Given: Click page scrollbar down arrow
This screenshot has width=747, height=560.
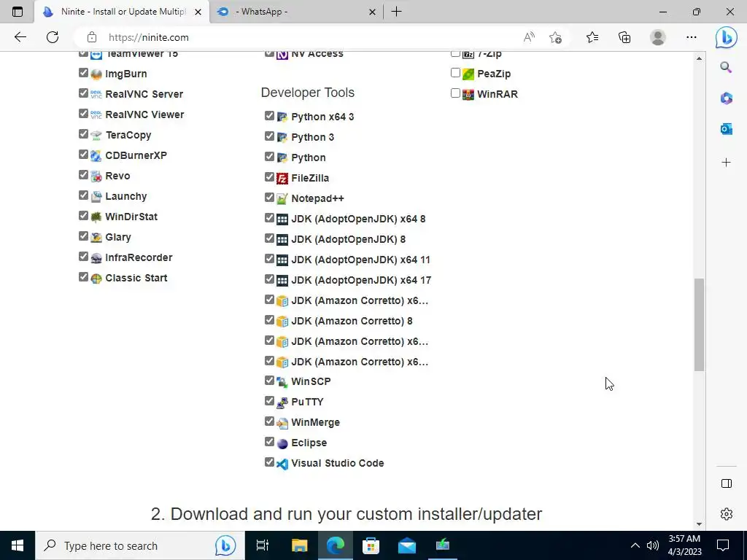Looking at the screenshot, I should tap(699, 524).
